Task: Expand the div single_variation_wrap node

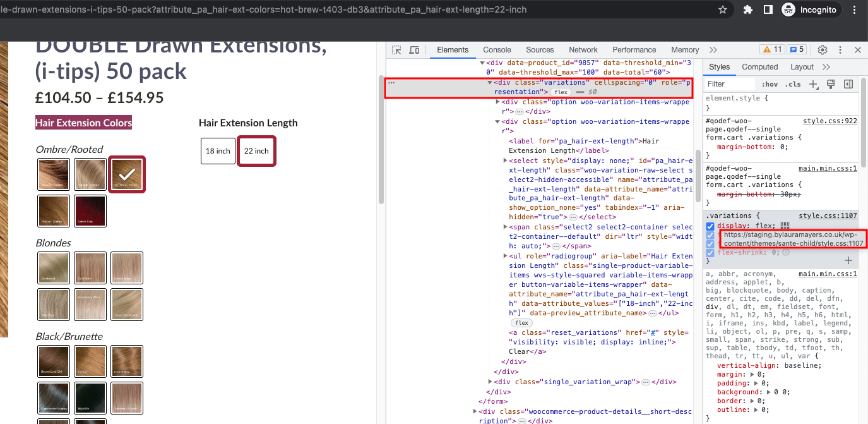Action: pos(490,382)
